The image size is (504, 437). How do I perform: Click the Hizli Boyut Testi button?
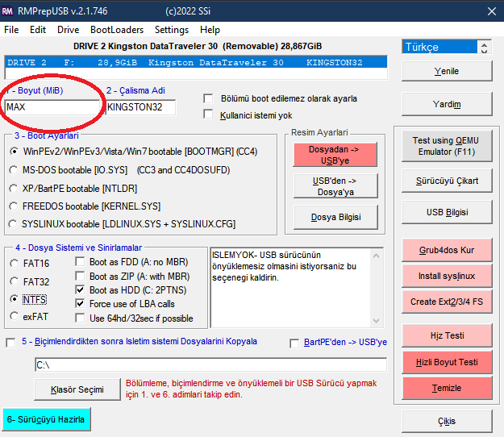click(x=447, y=363)
